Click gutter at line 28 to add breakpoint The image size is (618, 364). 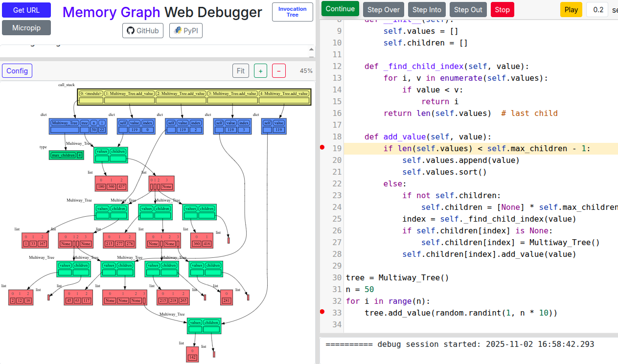pos(322,254)
